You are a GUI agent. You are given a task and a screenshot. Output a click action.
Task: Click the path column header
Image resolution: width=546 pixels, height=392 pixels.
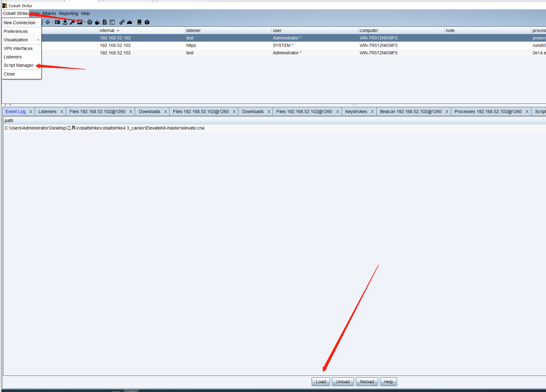tap(275, 121)
